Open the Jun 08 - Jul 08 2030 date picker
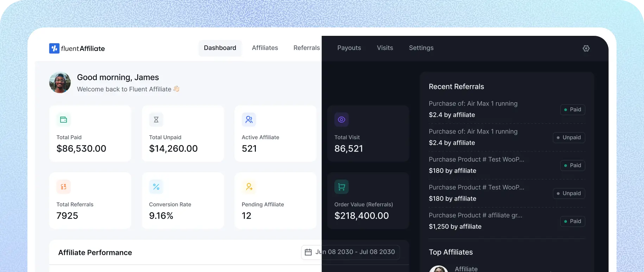Viewport: 644px width, 272px height. (x=355, y=252)
